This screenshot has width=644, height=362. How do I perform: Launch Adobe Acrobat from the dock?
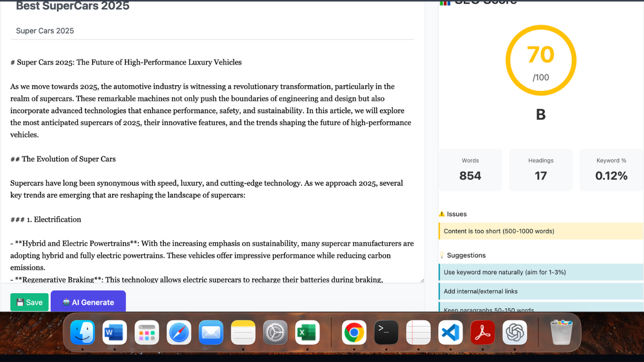(482, 332)
